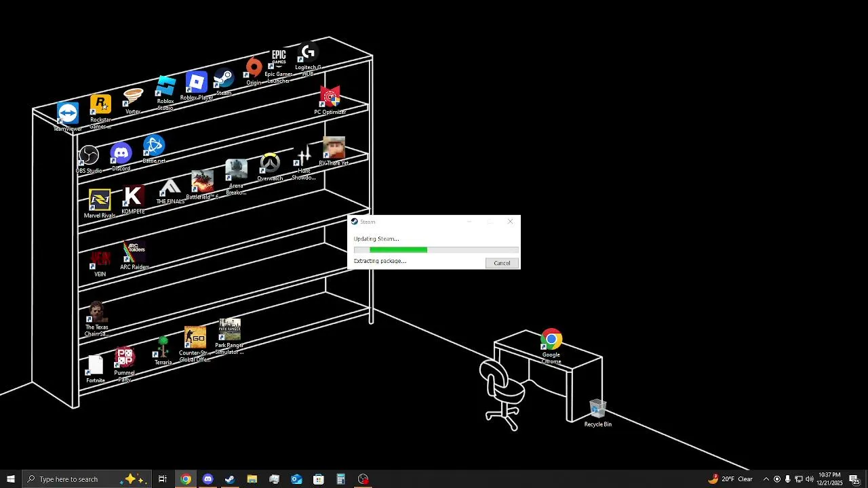This screenshot has height=488, width=868.
Task: Open the clock showing 10:37 PM
Action: pos(829,479)
